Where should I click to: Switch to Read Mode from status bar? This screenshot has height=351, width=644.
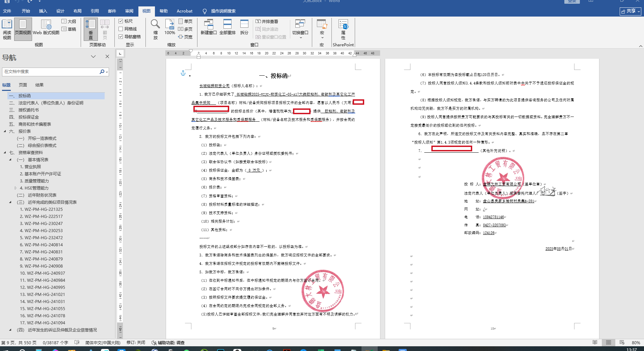(595, 343)
